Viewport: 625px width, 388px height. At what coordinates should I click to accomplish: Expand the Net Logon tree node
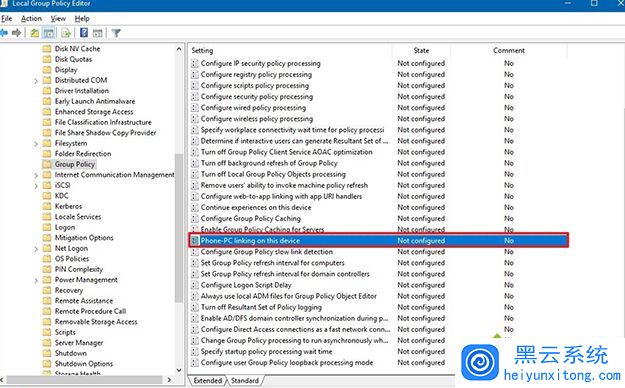(x=36, y=249)
